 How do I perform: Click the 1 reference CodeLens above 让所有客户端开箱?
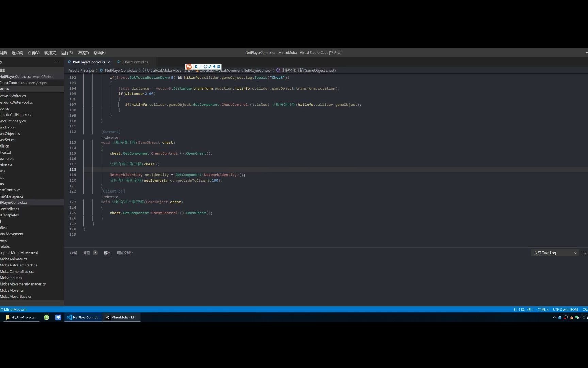pos(110,197)
